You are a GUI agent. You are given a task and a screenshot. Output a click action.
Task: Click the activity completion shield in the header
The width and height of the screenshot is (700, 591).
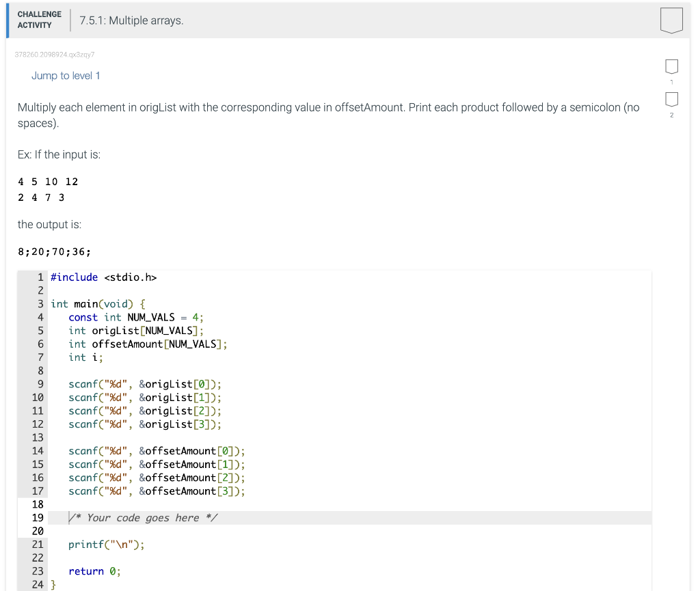[671, 20]
